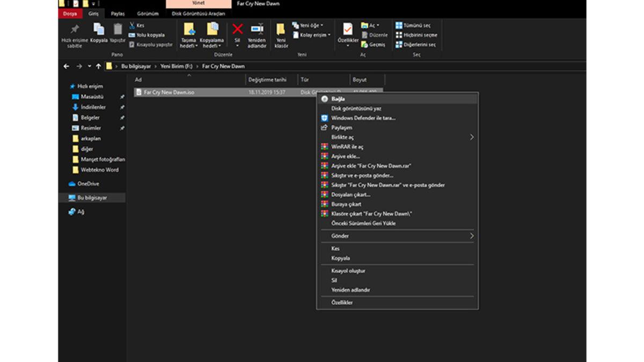The image size is (644, 362).
Task: Select Buraya çıkart from context menu
Action: tap(346, 204)
